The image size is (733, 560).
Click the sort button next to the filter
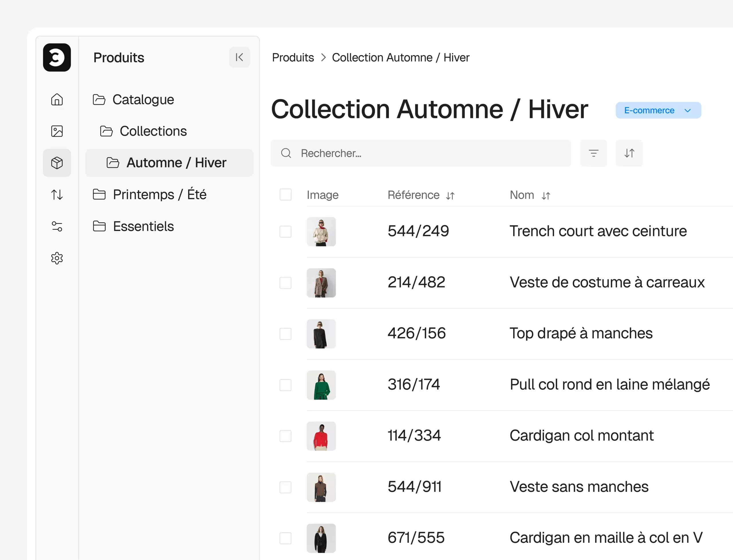point(629,153)
